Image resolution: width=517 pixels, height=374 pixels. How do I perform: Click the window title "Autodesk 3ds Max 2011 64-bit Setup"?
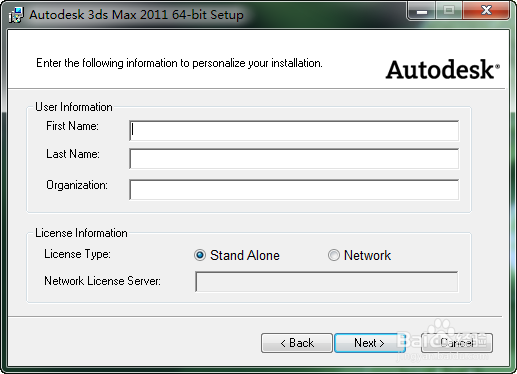tap(136, 15)
